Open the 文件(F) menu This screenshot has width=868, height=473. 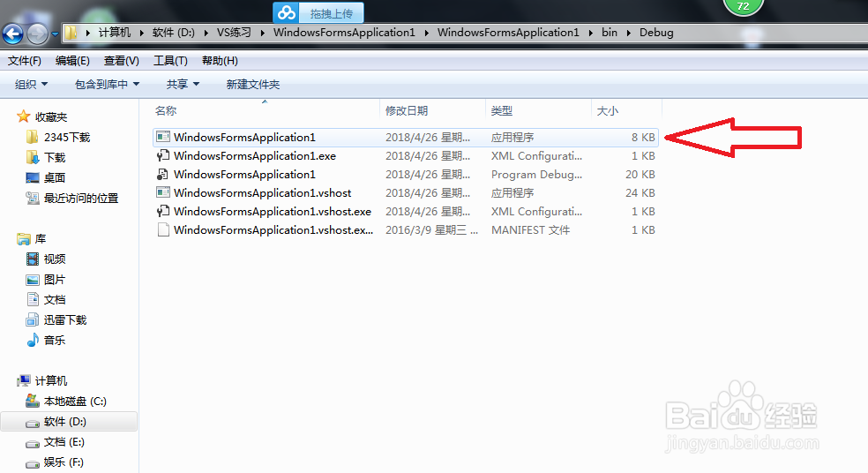tap(25, 61)
